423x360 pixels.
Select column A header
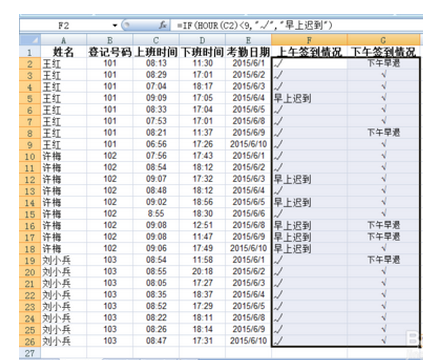tap(64, 40)
